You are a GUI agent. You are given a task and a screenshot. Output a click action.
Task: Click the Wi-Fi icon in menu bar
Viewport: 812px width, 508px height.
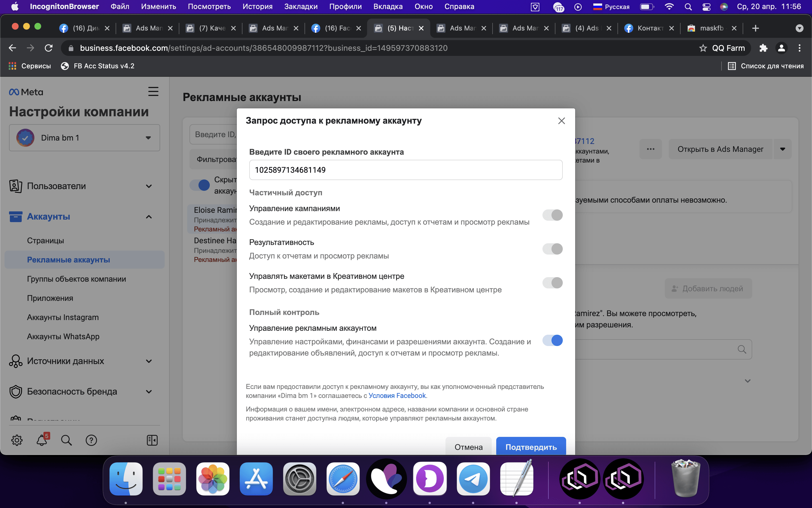[669, 6]
